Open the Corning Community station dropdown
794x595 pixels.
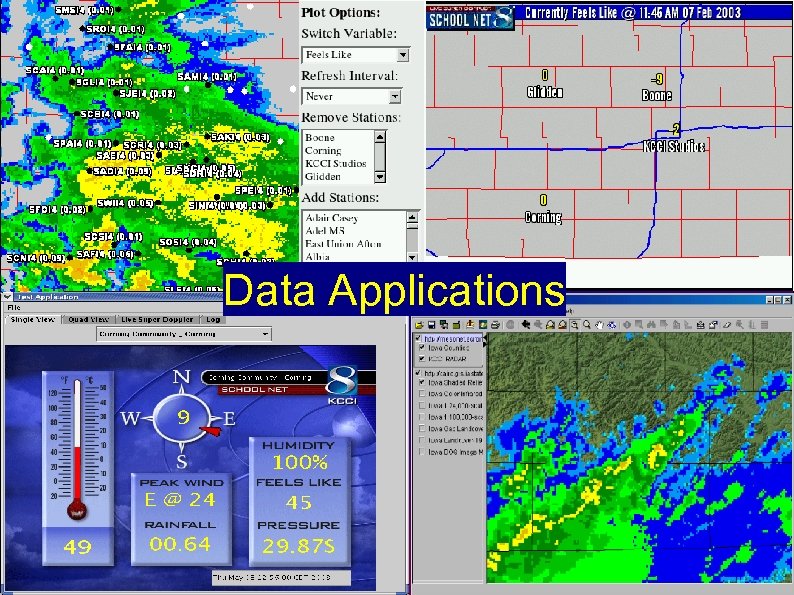tap(184, 334)
